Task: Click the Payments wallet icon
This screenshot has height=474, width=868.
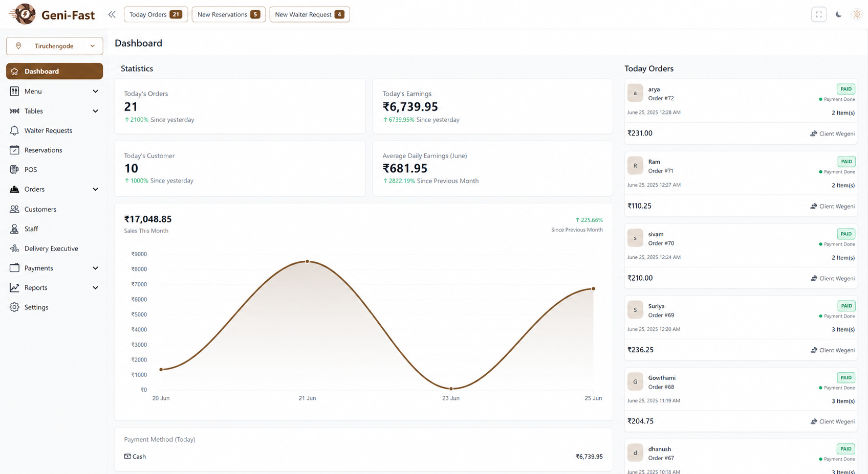Action: coord(14,268)
